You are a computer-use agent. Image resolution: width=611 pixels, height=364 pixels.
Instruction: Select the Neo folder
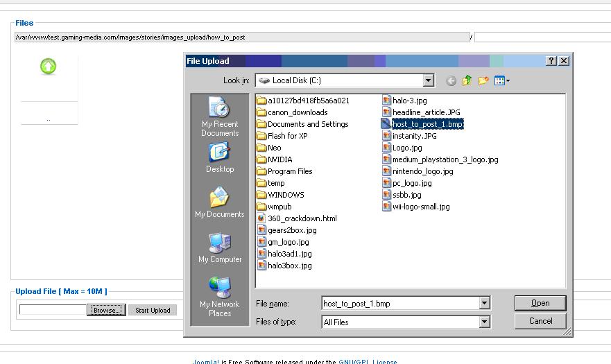(269, 148)
